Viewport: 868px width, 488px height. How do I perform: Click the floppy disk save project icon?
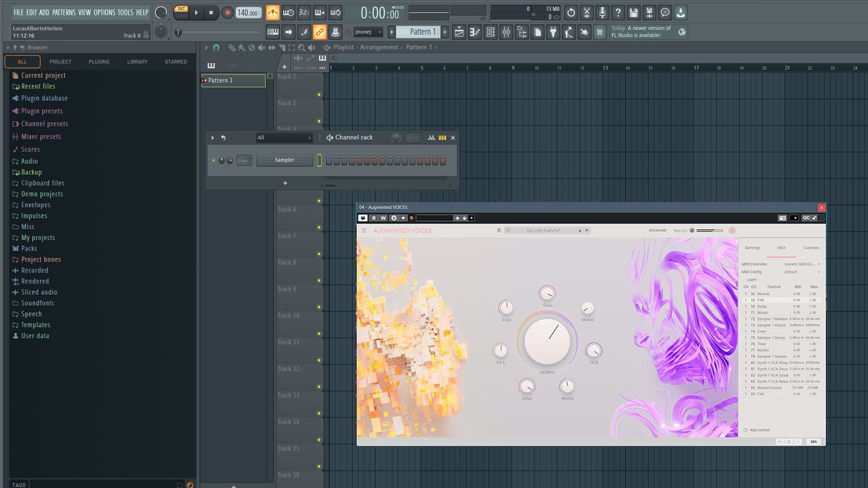tap(634, 12)
